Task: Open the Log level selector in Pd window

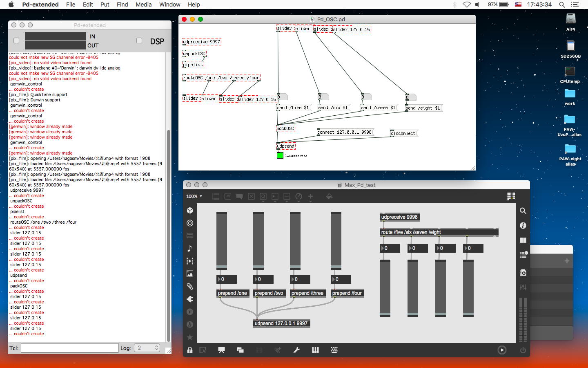Action: pyautogui.click(x=147, y=348)
